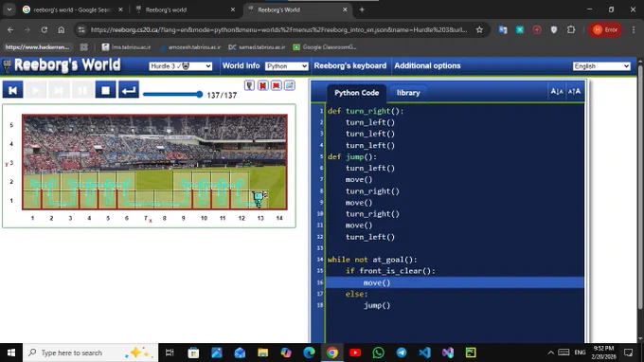The height and width of the screenshot is (362, 644).
Task: Open File Explorer from the taskbar
Action: click(263, 353)
